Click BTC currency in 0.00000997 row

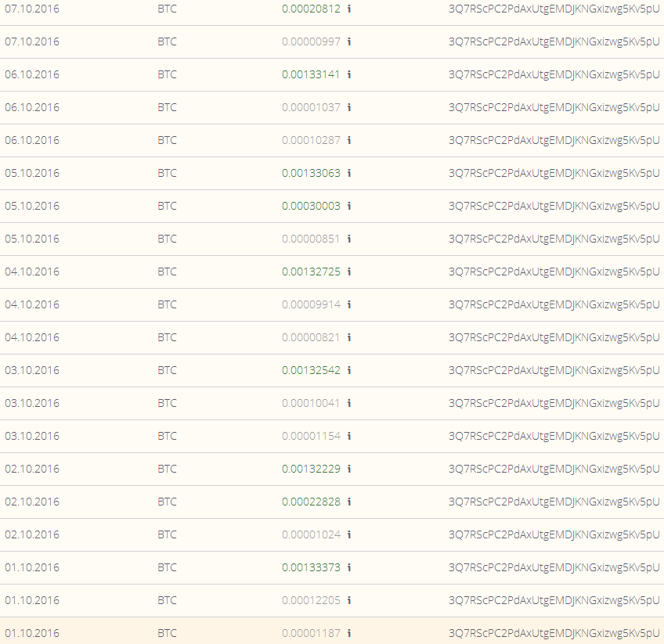pos(168,41)
